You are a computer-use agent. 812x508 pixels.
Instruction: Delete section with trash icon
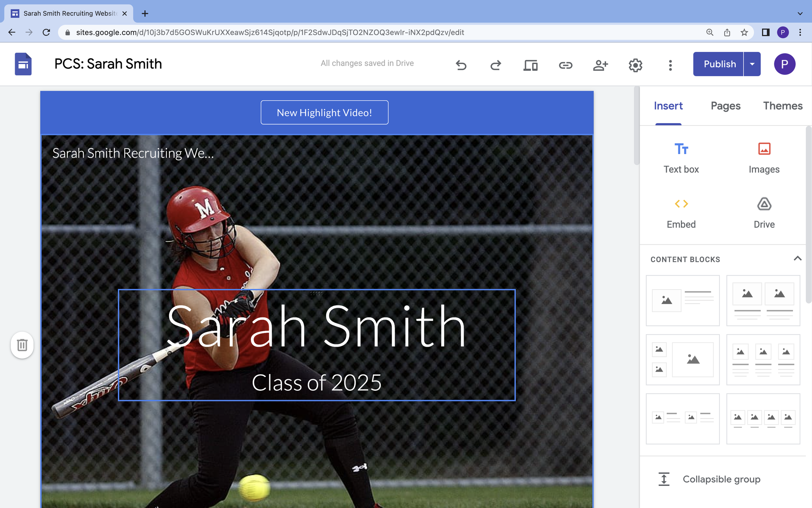click(22, 345)
